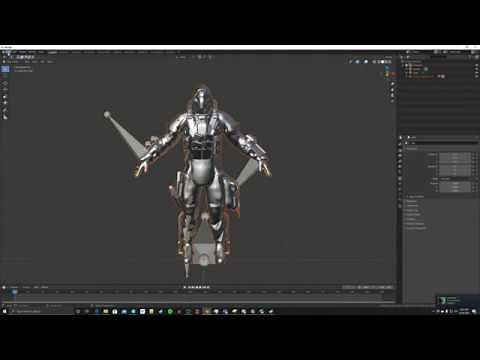Click the Rotation Y value field
Screen dimensions: 480x360
point(455,170)
